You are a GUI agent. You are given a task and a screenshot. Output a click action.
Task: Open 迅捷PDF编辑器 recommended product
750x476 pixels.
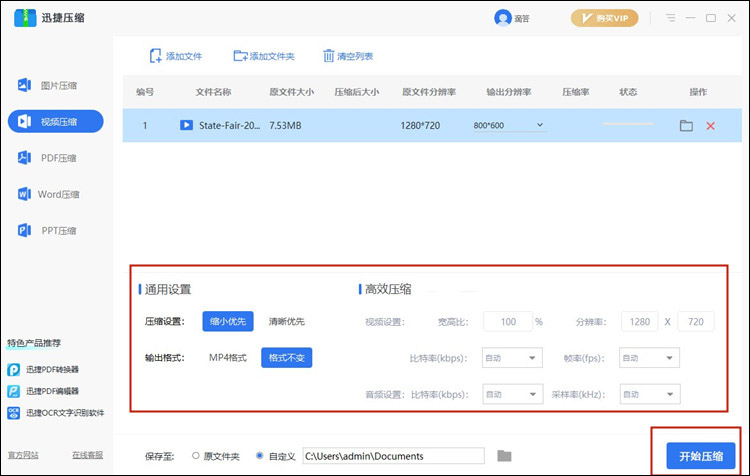[52, 391]
